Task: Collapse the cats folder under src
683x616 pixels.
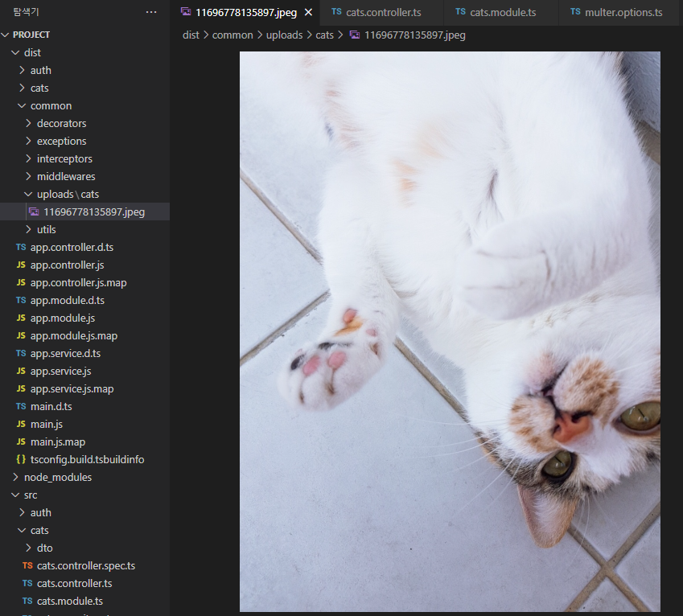Action: 22,530
